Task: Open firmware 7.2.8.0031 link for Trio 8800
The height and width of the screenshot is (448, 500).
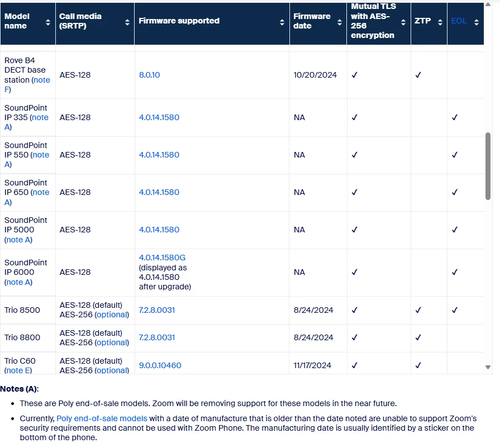Action: pyautogui.click(x=156, y=337)
